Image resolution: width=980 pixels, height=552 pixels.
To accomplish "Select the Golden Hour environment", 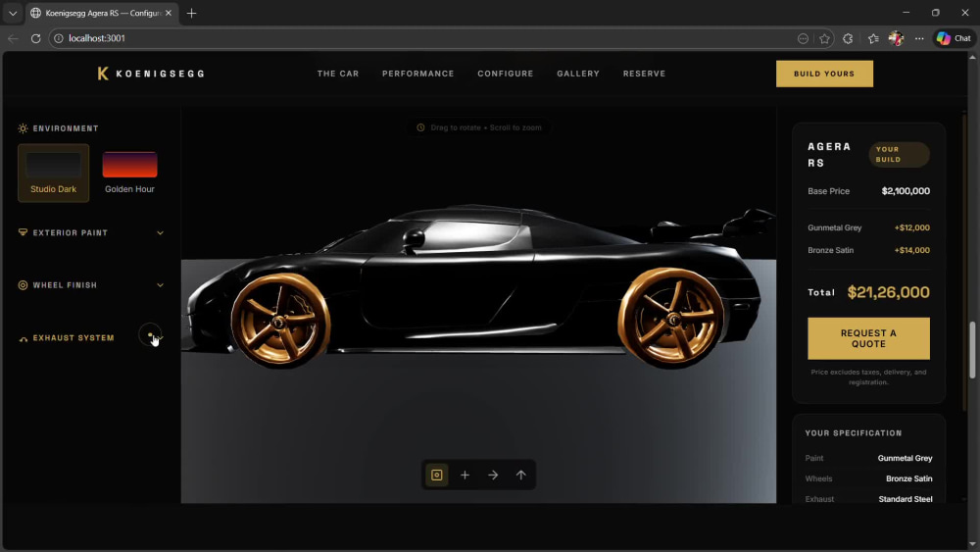I will 129,174.
